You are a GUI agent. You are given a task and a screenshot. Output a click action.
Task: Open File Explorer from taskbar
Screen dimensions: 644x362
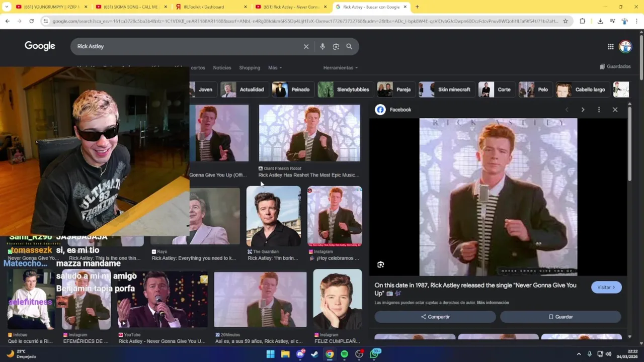point(285,354)
